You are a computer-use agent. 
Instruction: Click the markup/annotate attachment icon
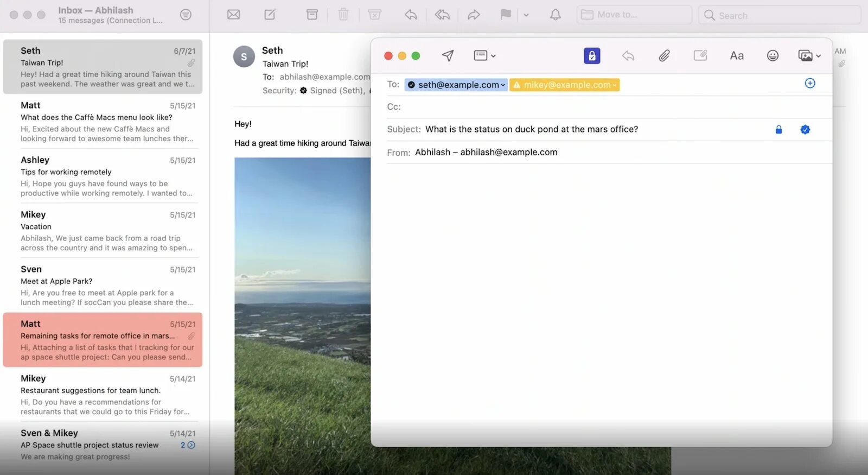700,55
